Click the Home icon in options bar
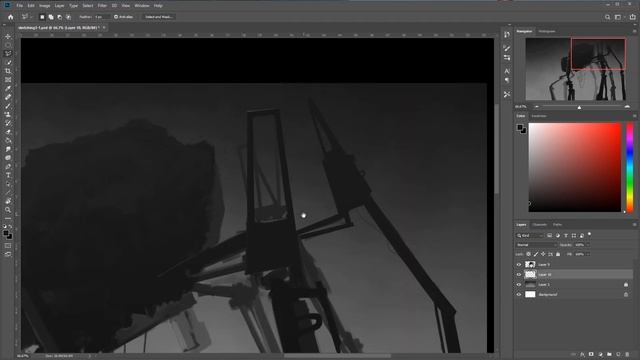The height and width of the screenshot is (360, 640). click(11, 17)
